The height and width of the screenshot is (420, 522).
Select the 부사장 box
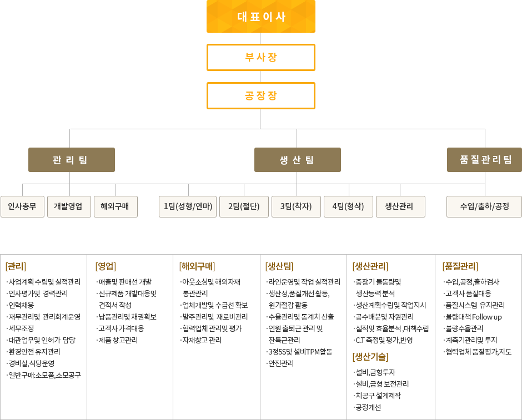tap(261, 58)
